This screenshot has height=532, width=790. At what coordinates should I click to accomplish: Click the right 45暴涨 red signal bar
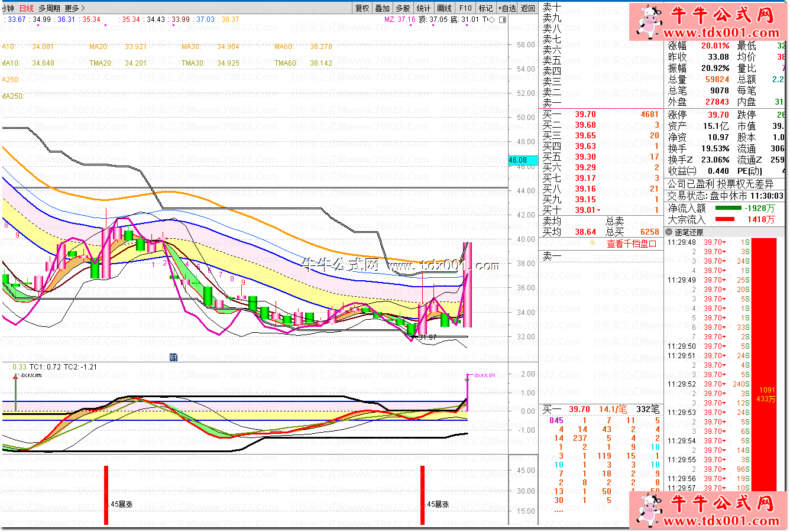422,495
